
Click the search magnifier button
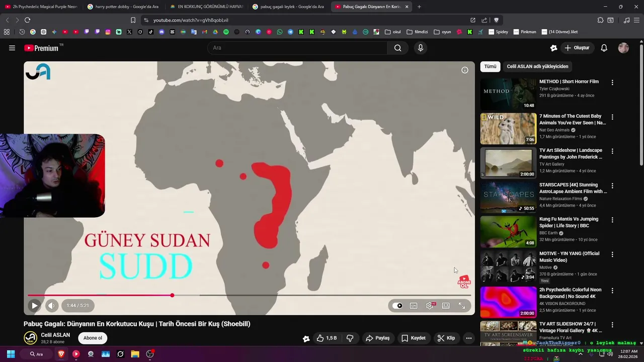(x=397, y=48)
